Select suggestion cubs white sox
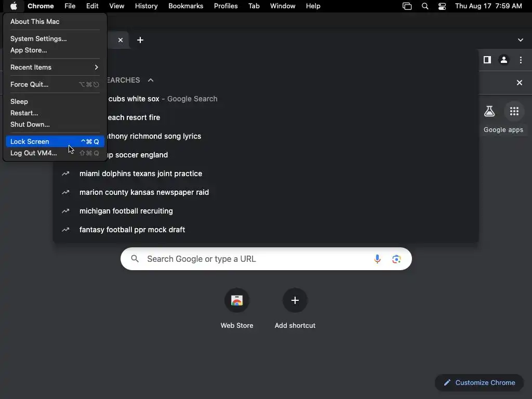Image resolution: width=532 pixels, height=399 pixels. point(265,99)
